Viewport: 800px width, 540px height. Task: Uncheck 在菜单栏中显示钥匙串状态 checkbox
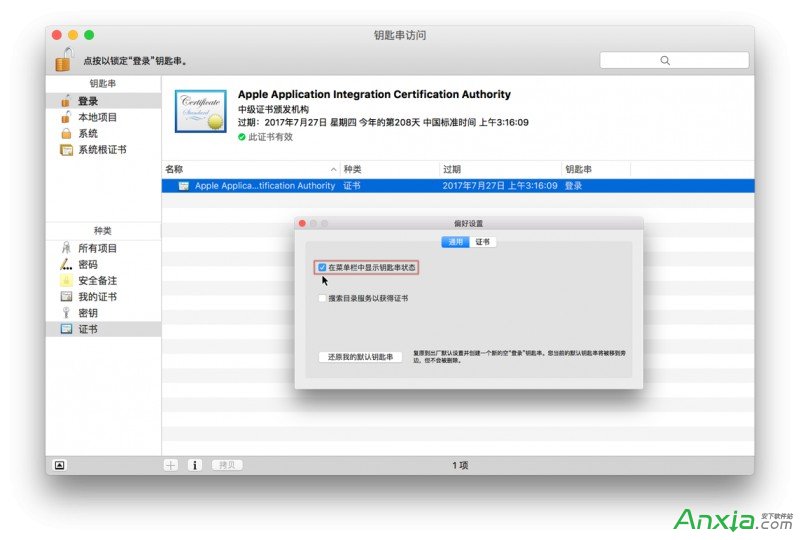[x=322, y=267]
